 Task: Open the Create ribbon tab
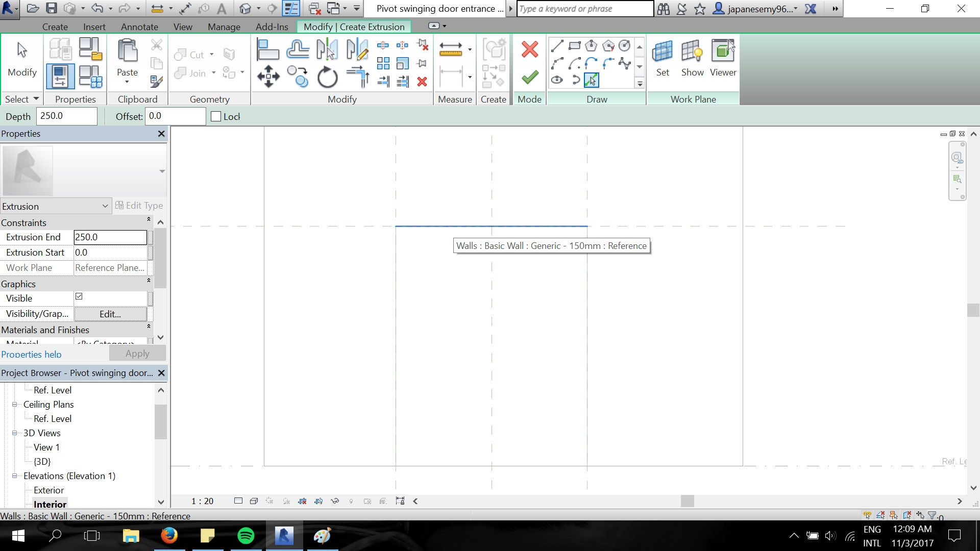coord(55,27)
